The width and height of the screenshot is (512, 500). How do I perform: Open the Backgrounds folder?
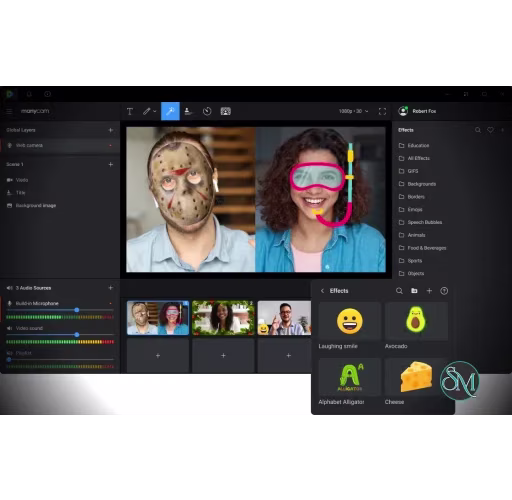point(417,184)
